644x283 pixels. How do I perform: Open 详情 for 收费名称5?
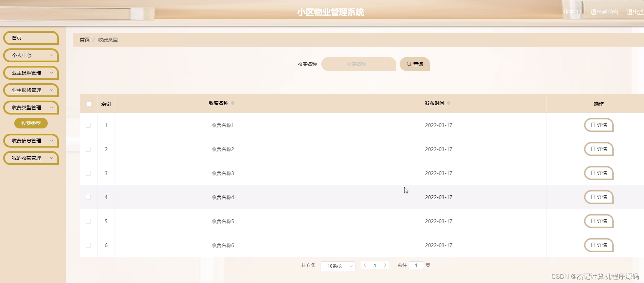[x=599, y=221]
